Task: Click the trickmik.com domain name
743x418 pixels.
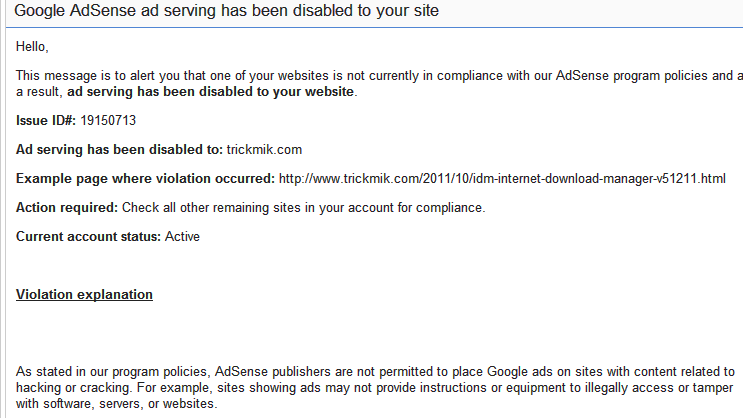Action: coord(264,150)
